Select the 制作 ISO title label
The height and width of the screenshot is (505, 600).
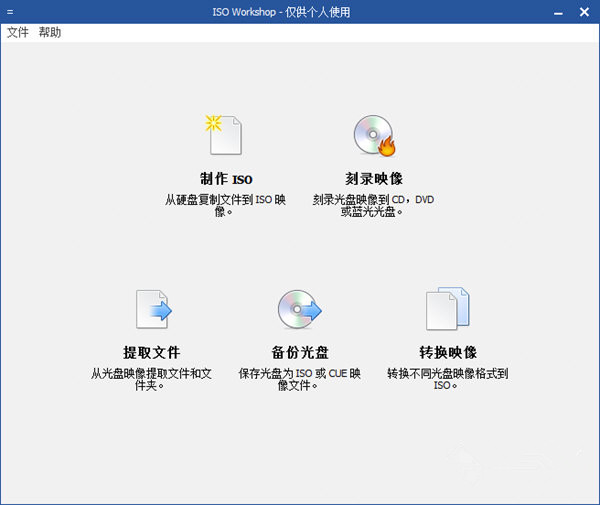(x=226, y=179)
